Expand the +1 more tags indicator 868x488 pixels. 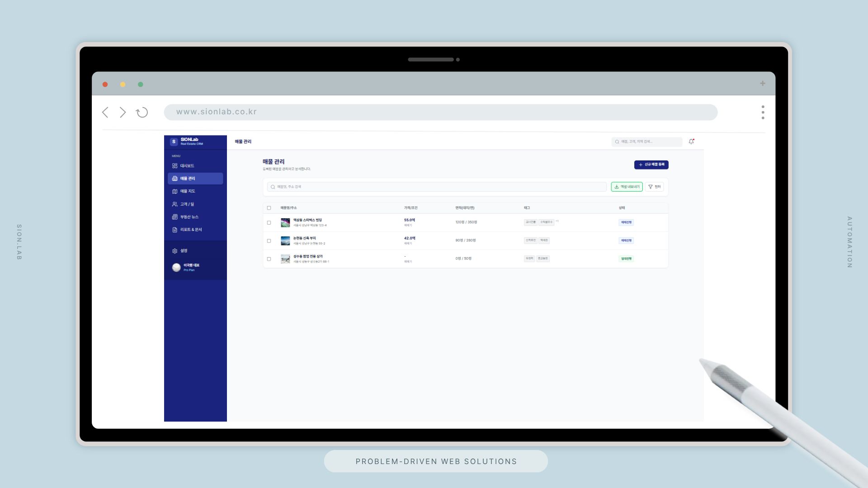point(557,221)
